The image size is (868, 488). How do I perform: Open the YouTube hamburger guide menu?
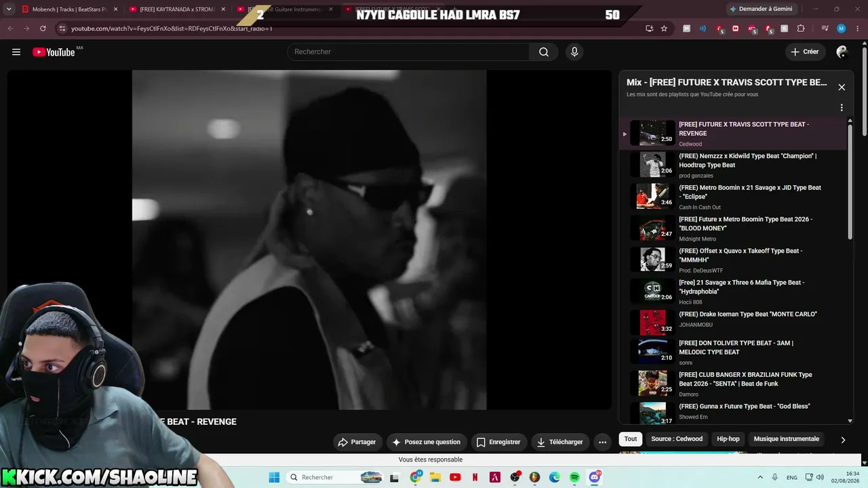(x=16, y=52)
